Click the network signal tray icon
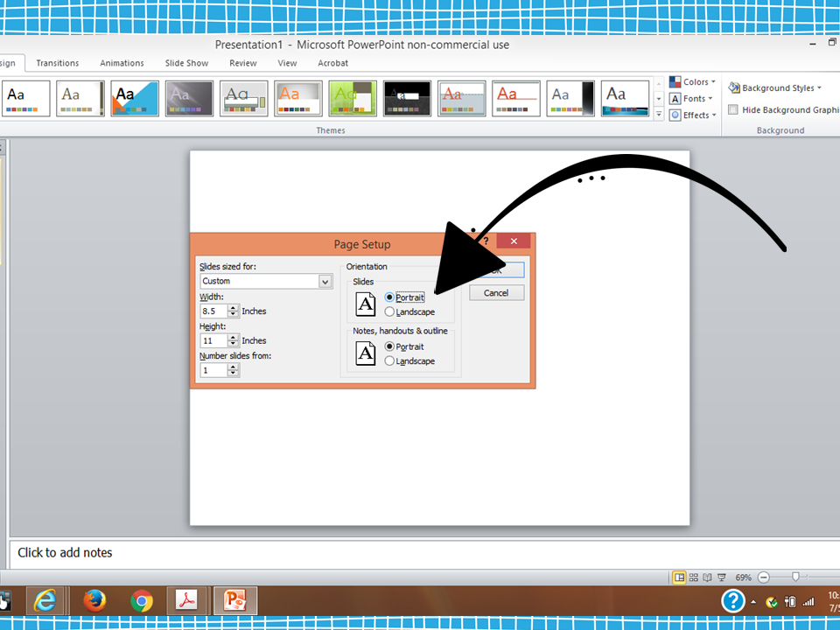Screen dimensions: 840x630 pos(808,602)
